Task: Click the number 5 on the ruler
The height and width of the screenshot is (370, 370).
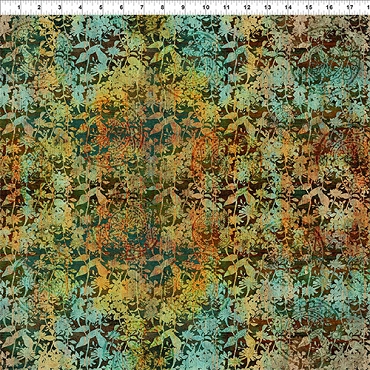Action: (x=101, y=7)
